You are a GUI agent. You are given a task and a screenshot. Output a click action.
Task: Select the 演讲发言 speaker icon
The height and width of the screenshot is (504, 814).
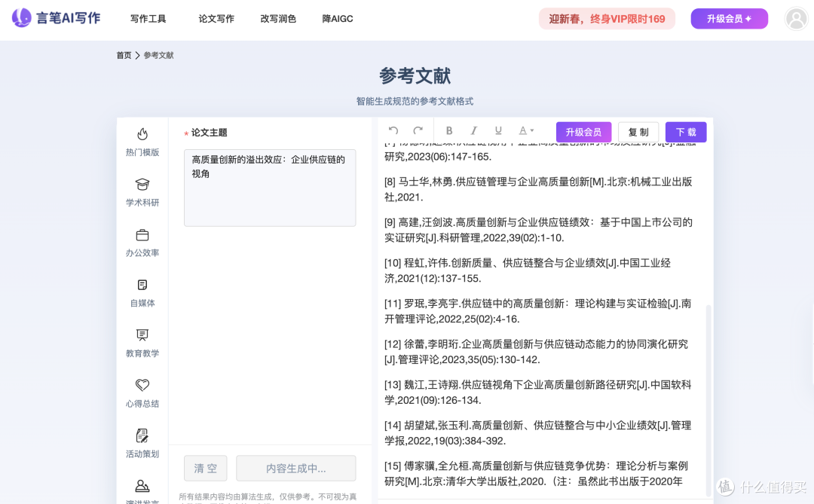(x=142, y=486)
